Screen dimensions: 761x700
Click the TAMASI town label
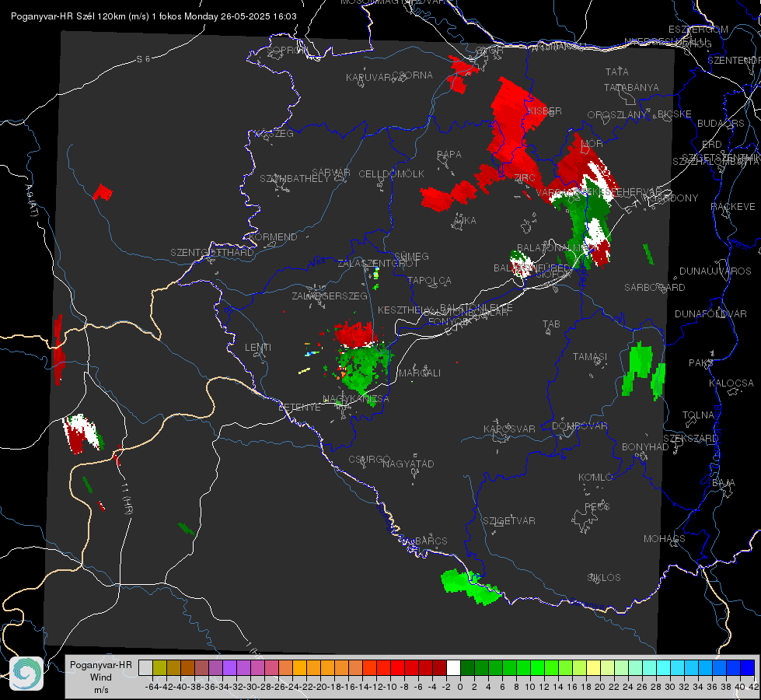(x=590, y=356)
